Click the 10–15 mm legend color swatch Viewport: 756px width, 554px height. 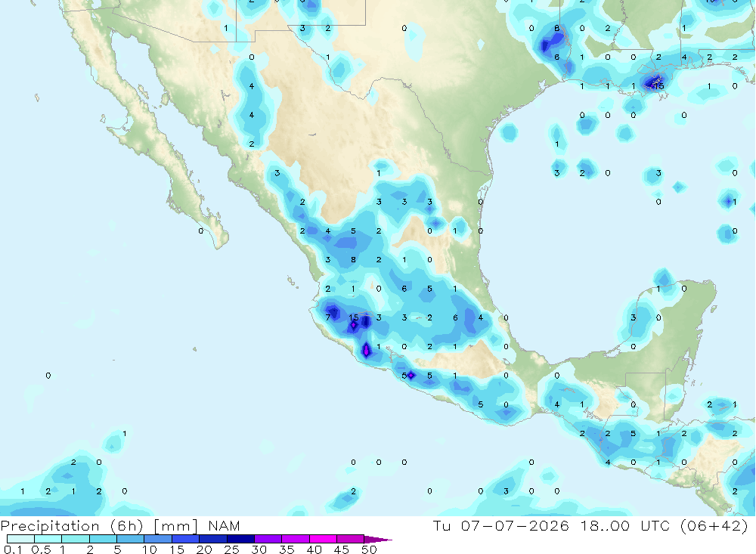(x=158, y=539)
